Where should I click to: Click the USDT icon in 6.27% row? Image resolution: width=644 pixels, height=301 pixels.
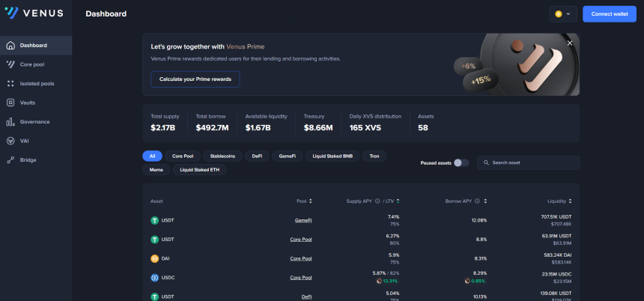(154, 240)
